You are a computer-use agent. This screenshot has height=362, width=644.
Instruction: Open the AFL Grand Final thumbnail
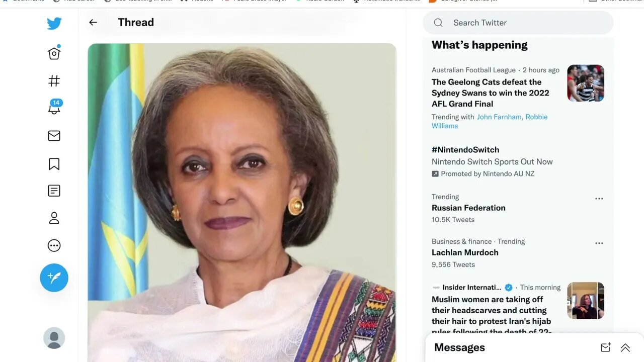tap(586, 83)
